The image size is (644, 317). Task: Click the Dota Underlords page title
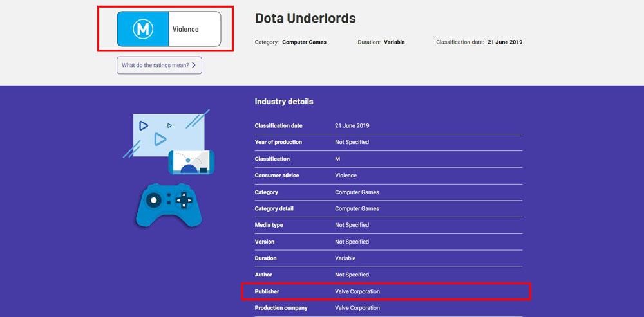point(305,19)
